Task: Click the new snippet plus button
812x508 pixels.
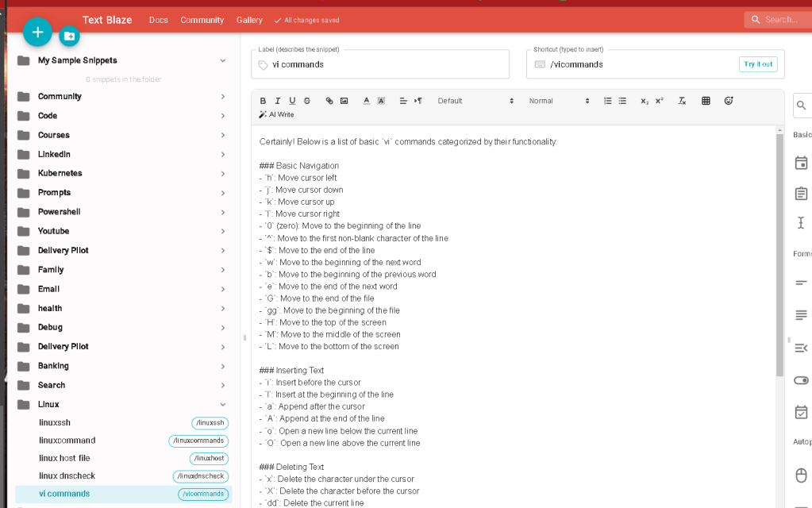Action: tap(37, 32)
